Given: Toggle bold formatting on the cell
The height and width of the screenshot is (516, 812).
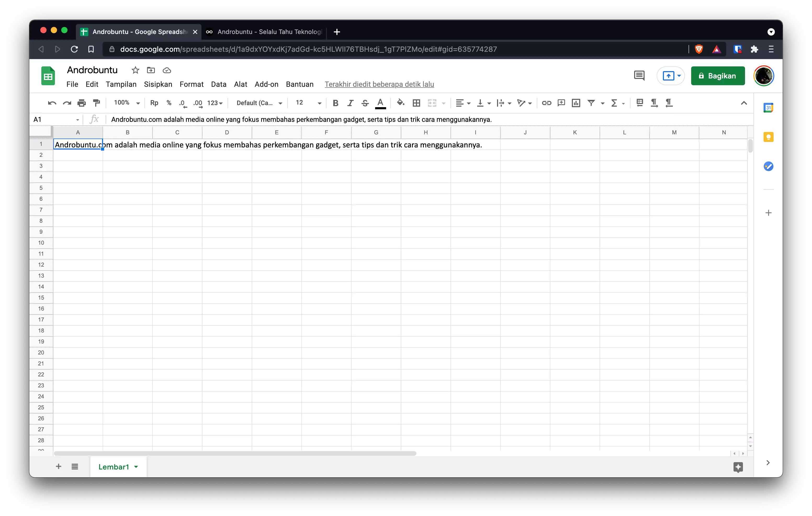Looking at the screenshot, I should point(335,103).
